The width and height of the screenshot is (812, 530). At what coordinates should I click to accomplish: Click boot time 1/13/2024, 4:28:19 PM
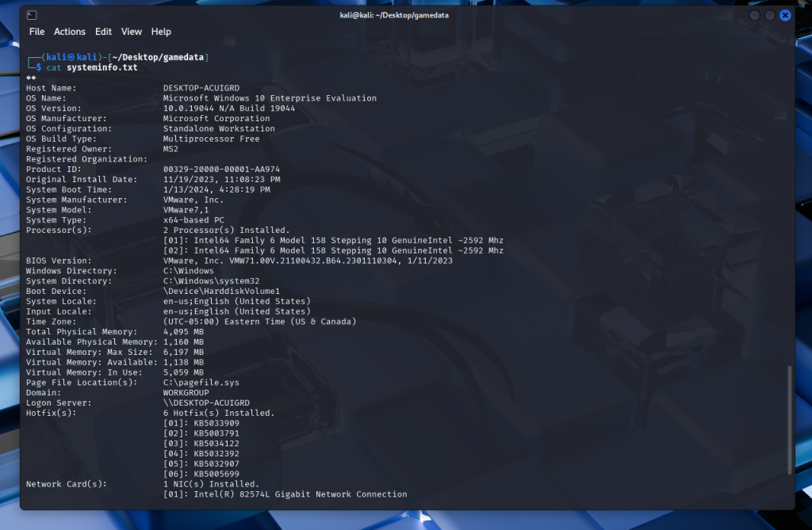(x=216, y=189)
